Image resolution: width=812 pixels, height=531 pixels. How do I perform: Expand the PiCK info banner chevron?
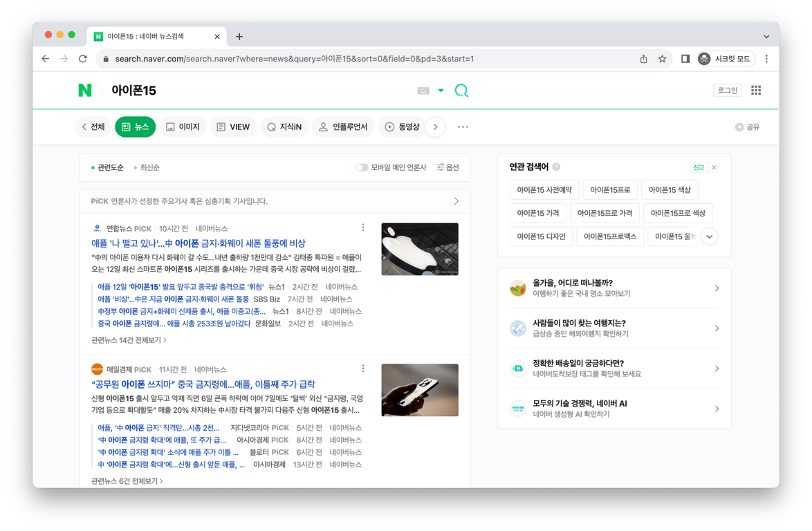(456, 201)
